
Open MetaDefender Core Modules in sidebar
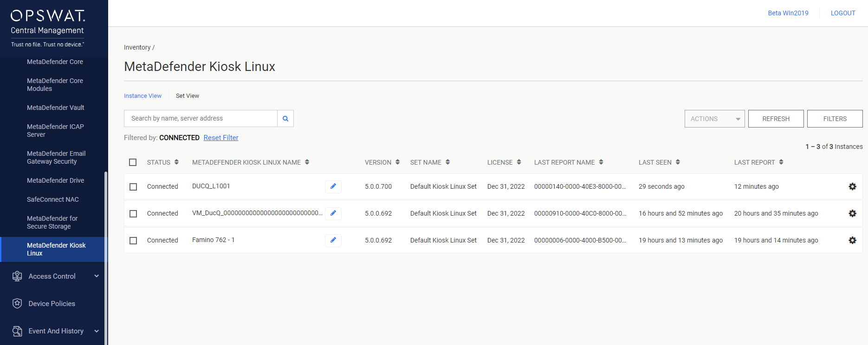click(x=55, y=84)
